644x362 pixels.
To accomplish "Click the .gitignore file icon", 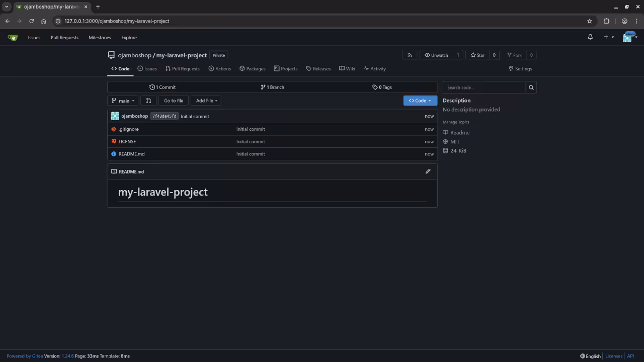I will point(114,129).
